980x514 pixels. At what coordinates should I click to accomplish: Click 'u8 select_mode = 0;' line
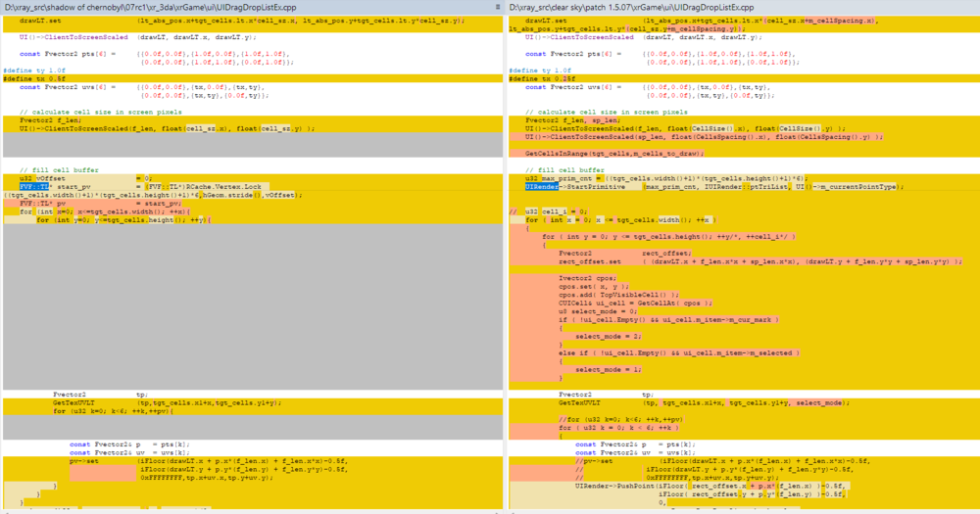pos(745,311)
